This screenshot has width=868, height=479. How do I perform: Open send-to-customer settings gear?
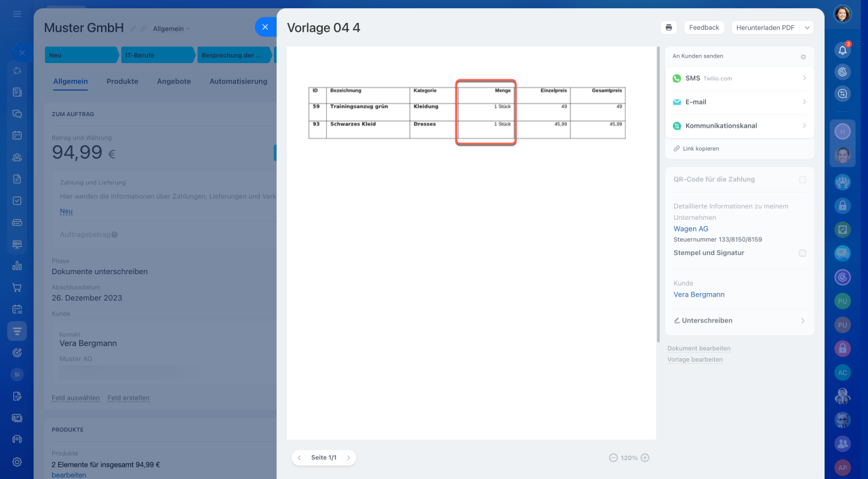(804, 57)
